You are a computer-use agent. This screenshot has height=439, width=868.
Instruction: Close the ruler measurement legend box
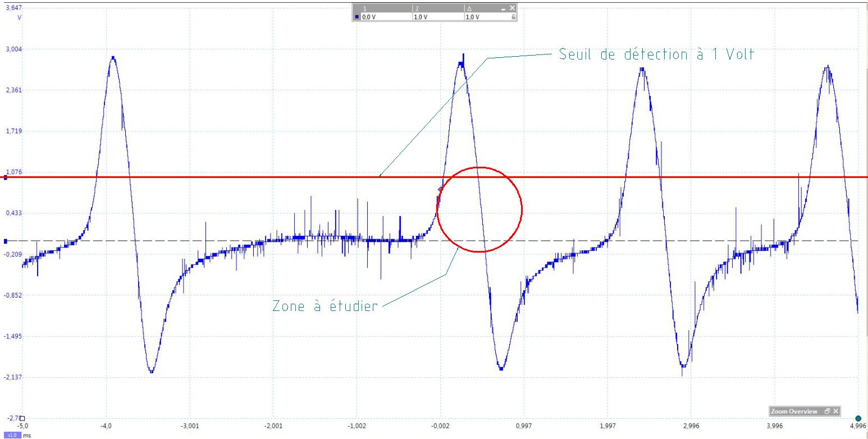[x=512, y=8]
